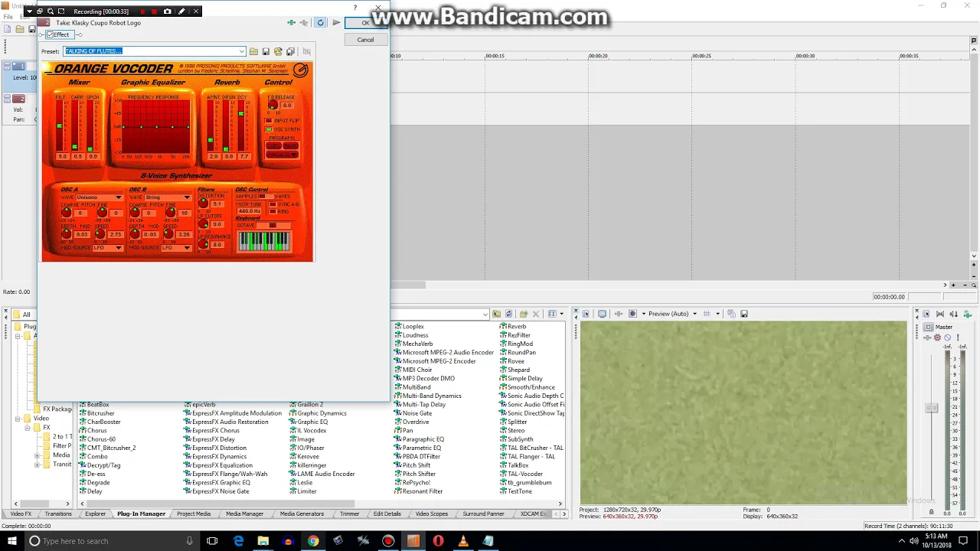Click the FILT mixer fader

[x=59, y=126]
